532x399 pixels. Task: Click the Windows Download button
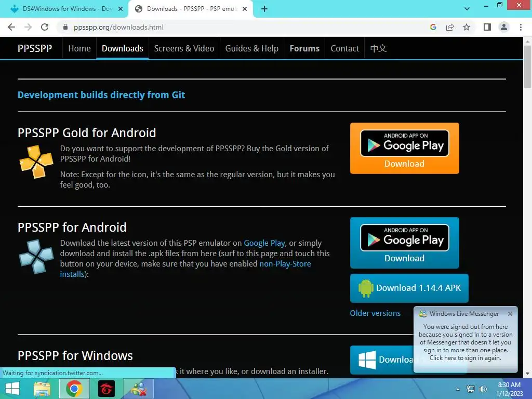click(382, 360)
